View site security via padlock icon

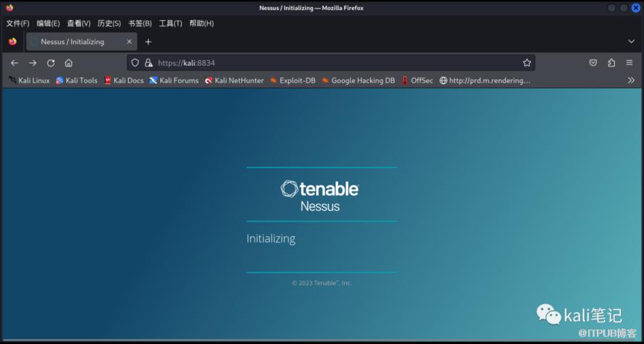coord(148,63)
